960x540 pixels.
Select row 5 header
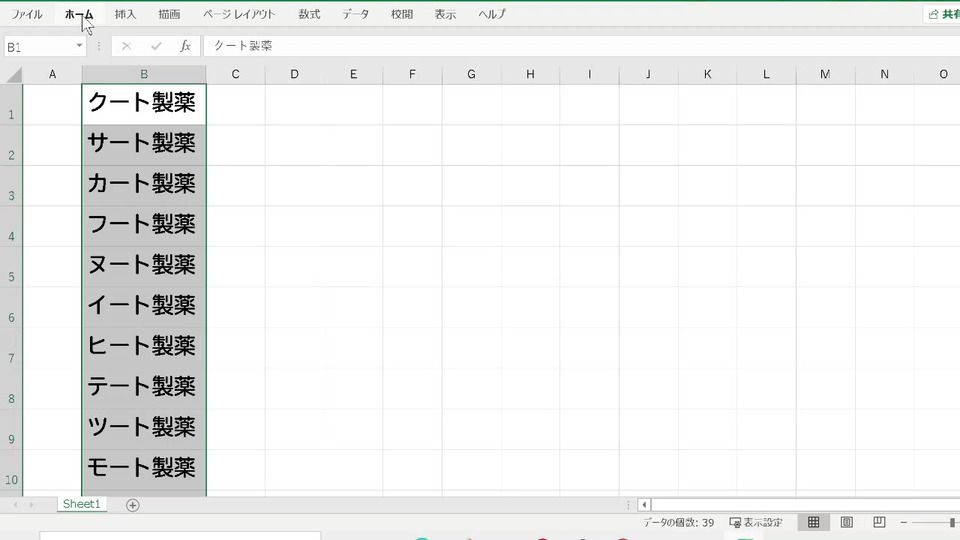(11, 267)
